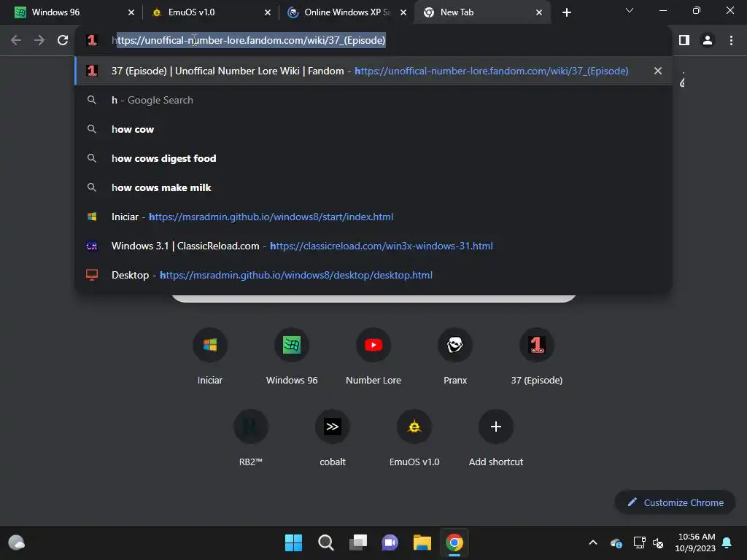The height and width of the screenshot is (560, 747).
Task: Click the Customize Chrome button
Action: click(675, 502)
